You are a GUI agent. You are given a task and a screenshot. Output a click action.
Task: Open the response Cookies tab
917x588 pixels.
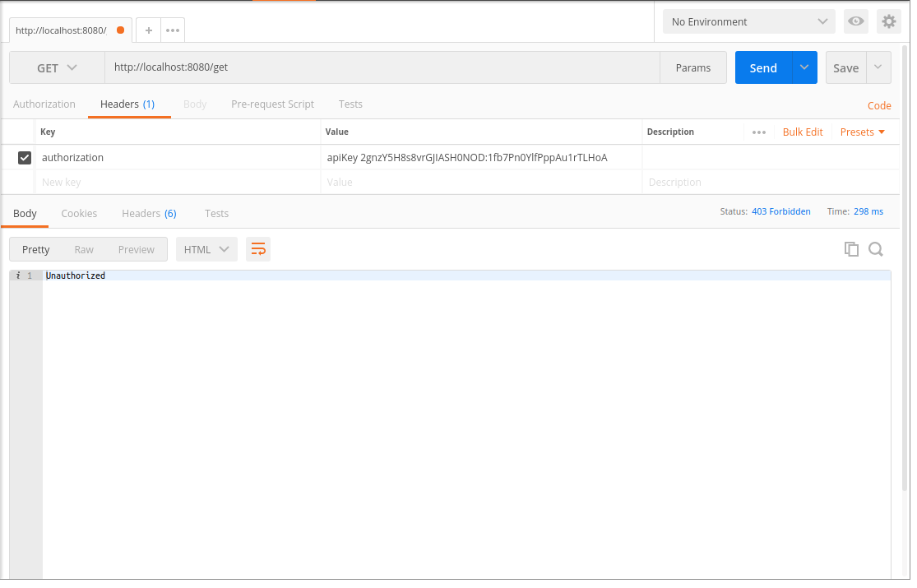click(79, 213)
